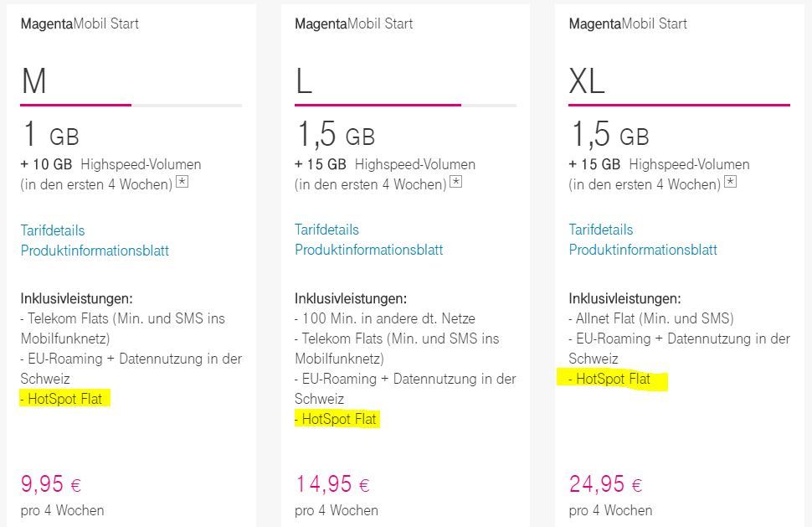Click highlighted HotSpot Flat in L tariff
Screen dimensions: 812x527
click(338, 419)
